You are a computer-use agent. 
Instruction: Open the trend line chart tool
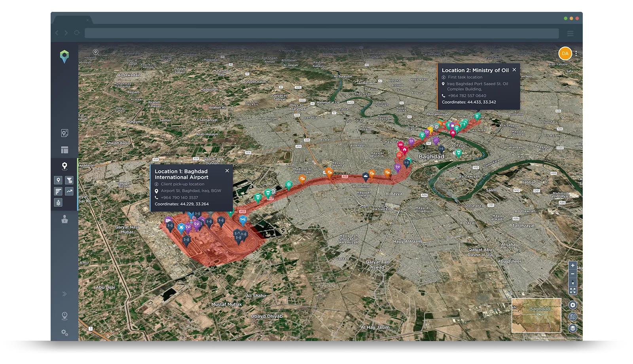pyautogui.click(x=69, y=191)
